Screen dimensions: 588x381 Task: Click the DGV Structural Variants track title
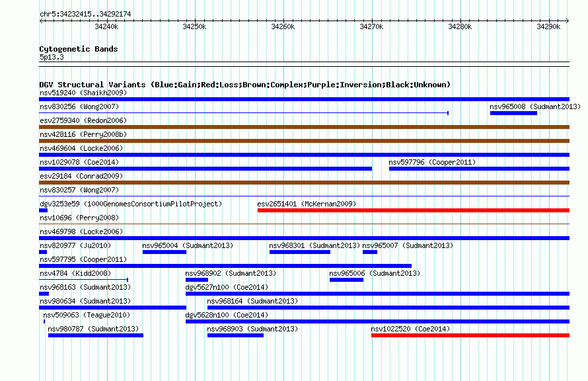pos(245,85)
